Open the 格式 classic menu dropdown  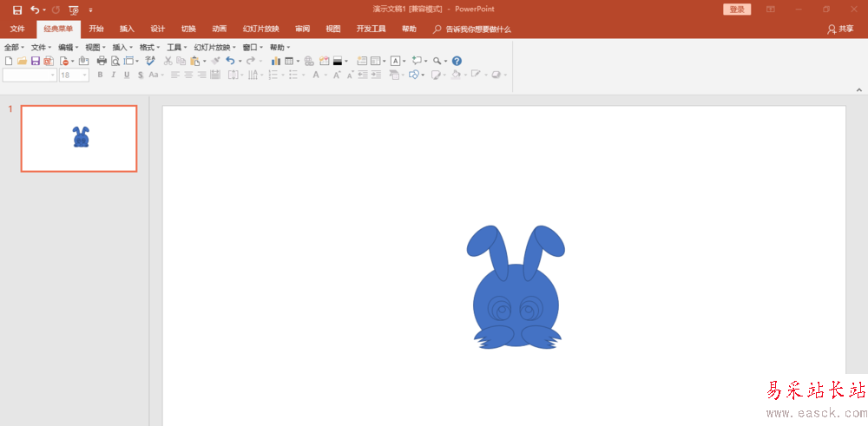149,48
